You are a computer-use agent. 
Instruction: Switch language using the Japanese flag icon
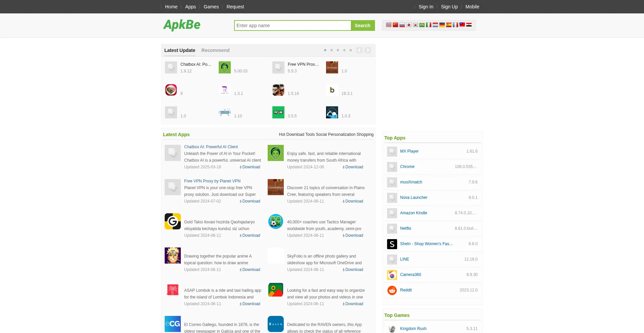pos(409,25)
